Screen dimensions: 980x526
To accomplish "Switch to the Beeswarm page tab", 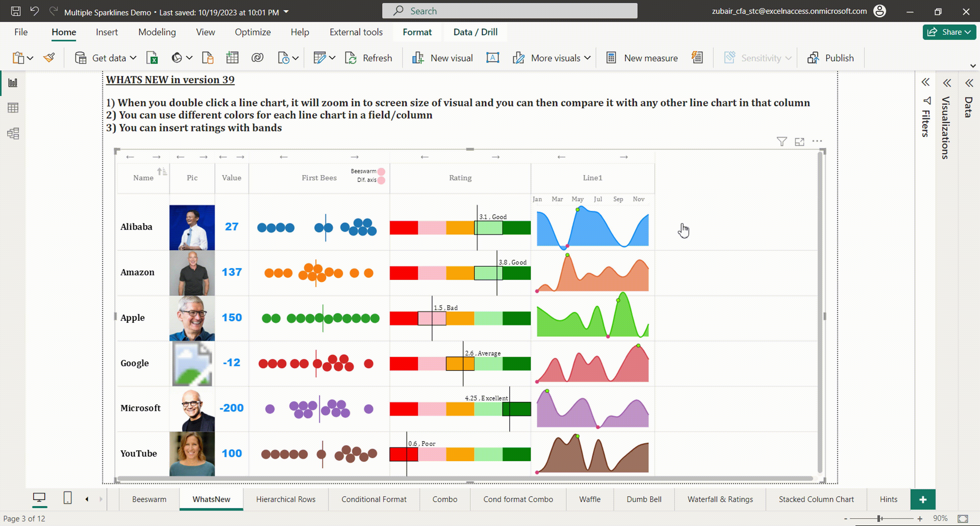I will pos(149,499).
